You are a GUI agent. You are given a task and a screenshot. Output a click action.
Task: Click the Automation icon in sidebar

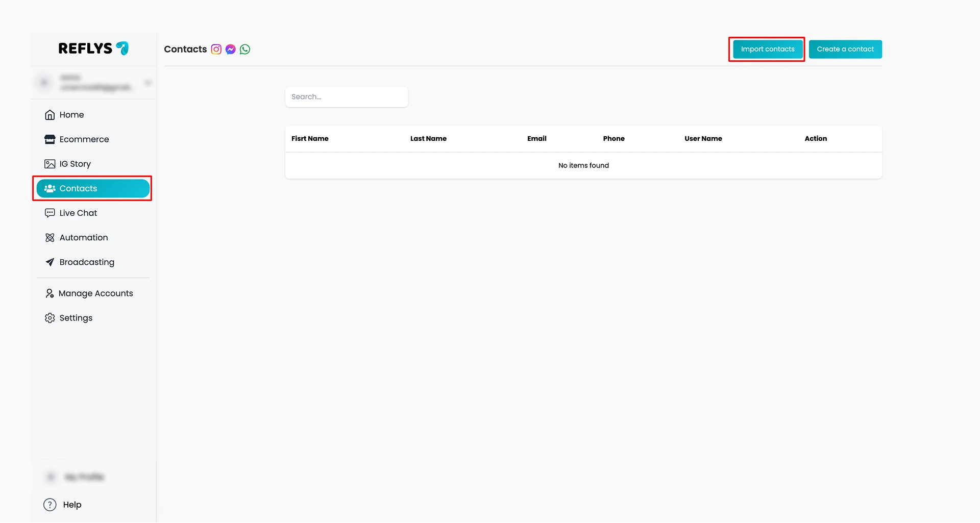coord(50,237)
